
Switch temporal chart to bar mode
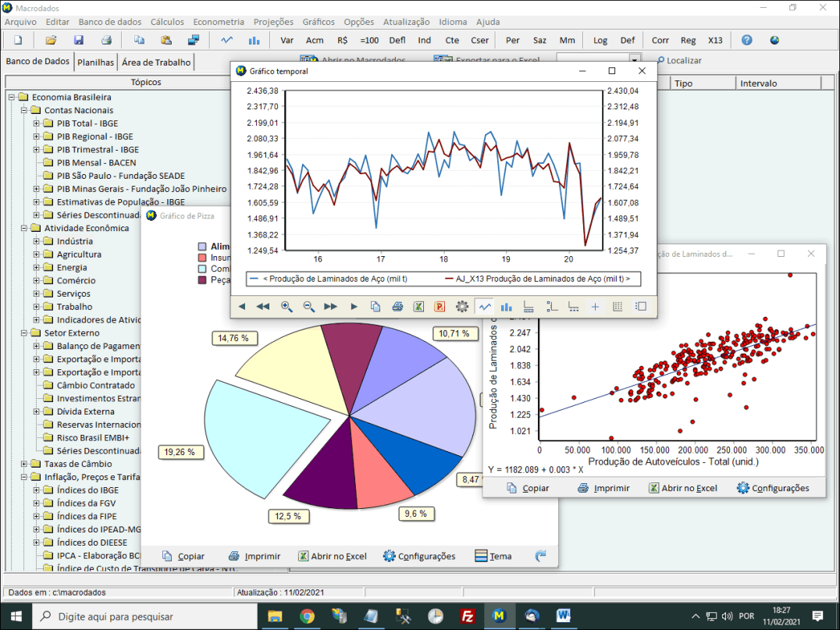tap(506, 307)
